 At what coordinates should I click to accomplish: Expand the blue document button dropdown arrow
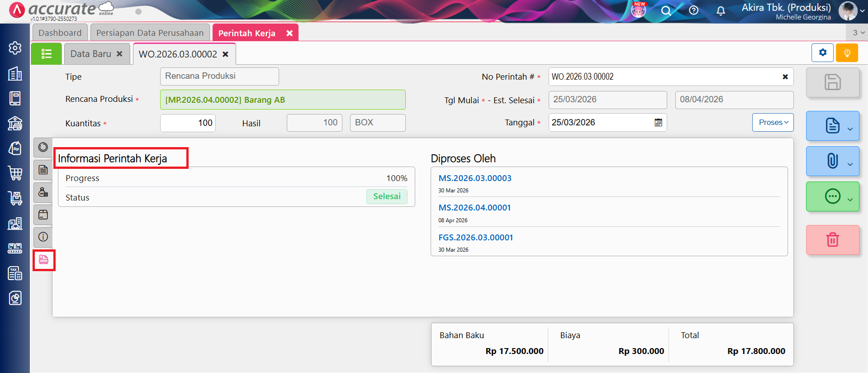850,129
